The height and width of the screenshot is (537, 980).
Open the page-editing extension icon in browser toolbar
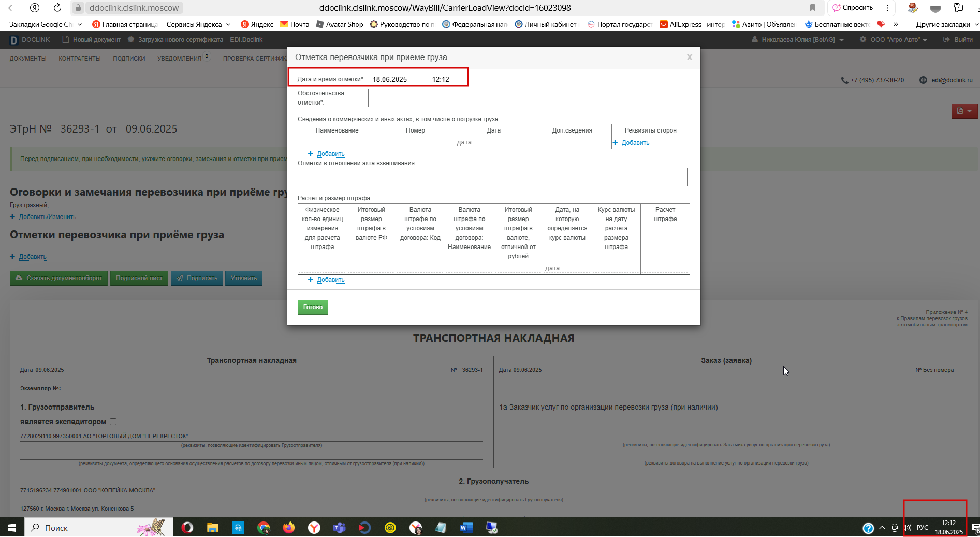[913, 8]
